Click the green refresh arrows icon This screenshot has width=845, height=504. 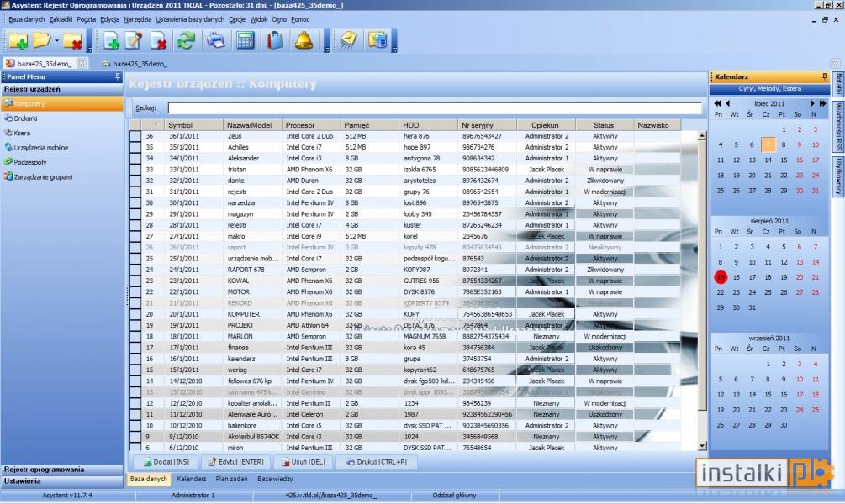click(x=187, y=41)
